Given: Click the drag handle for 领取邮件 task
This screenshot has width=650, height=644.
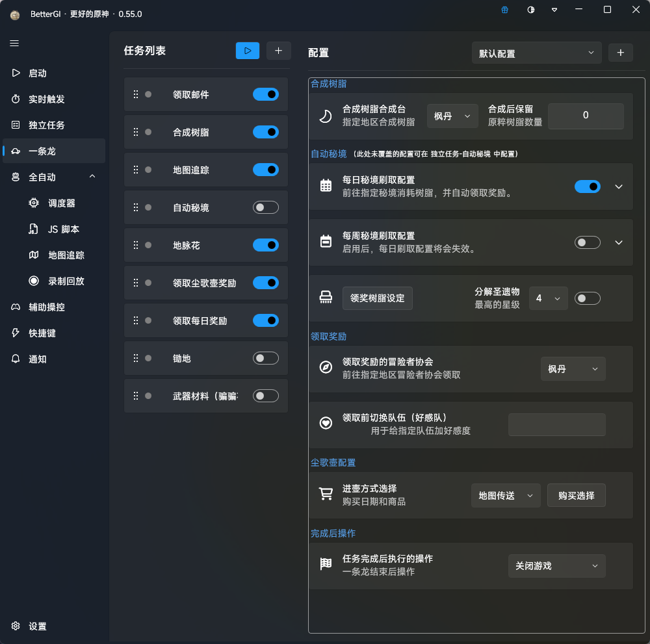Looking at the screenshot, I should pos(136,95).
